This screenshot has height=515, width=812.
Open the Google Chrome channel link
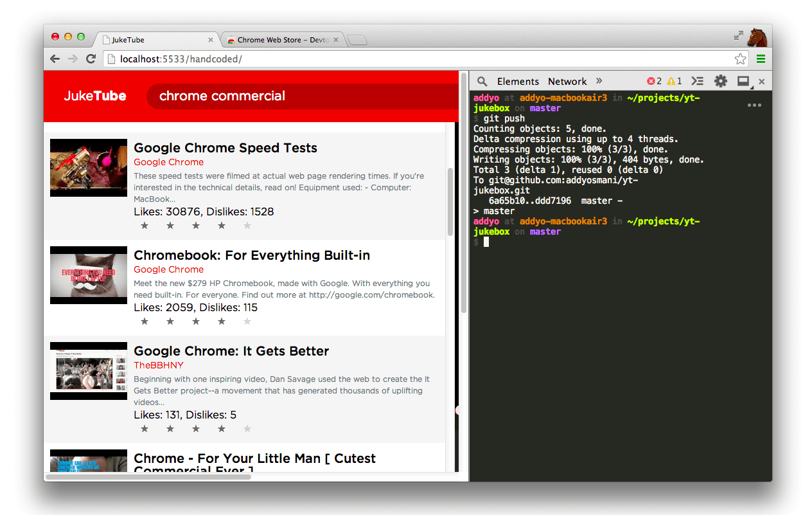168,162
